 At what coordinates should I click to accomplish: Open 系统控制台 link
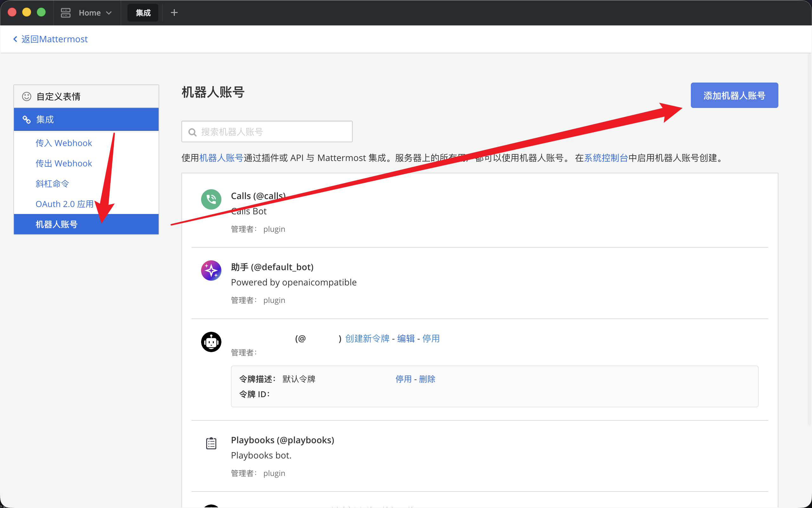(606, 157)
